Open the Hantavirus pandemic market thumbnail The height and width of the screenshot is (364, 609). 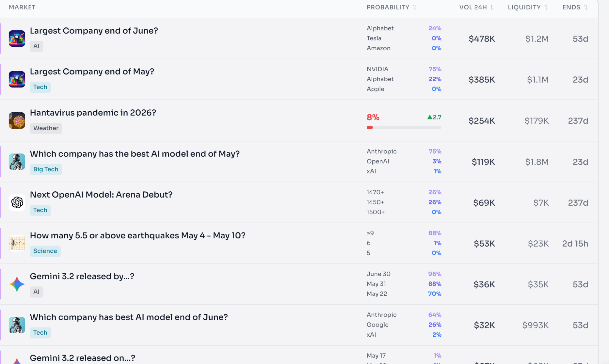(17, 120)
